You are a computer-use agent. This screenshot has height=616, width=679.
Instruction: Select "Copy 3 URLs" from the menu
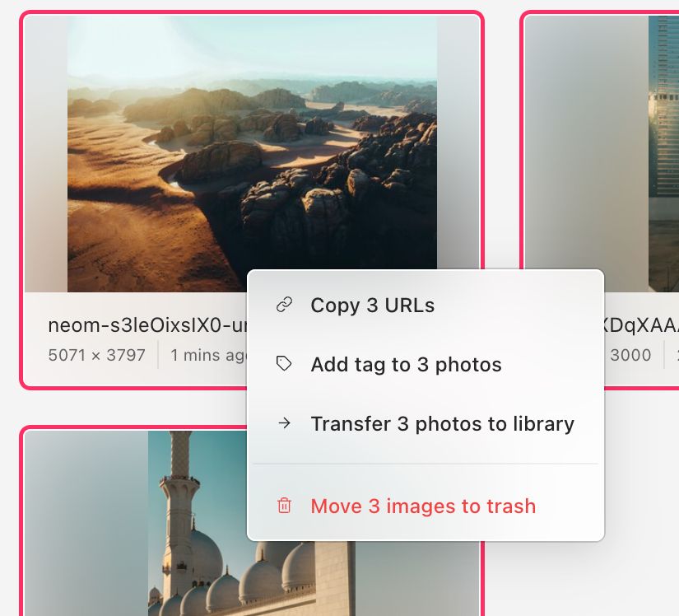372,305
